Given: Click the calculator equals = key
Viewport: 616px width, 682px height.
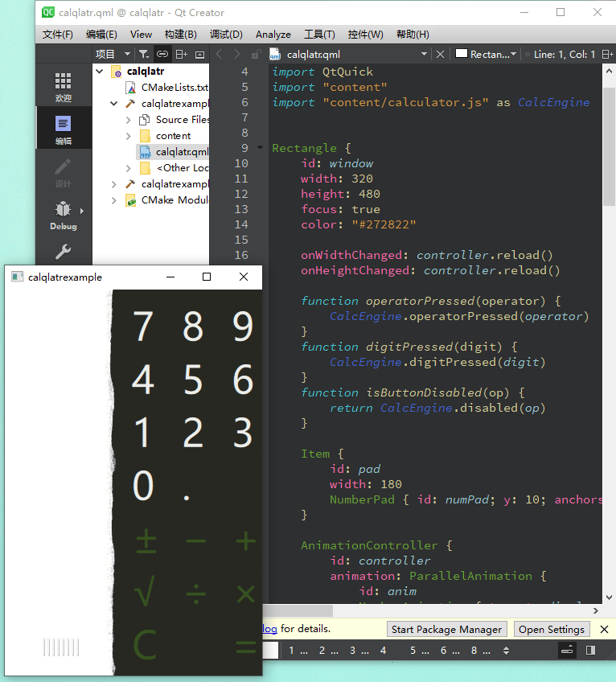Looking at the screenshot, I should click(x=246, y=647).
